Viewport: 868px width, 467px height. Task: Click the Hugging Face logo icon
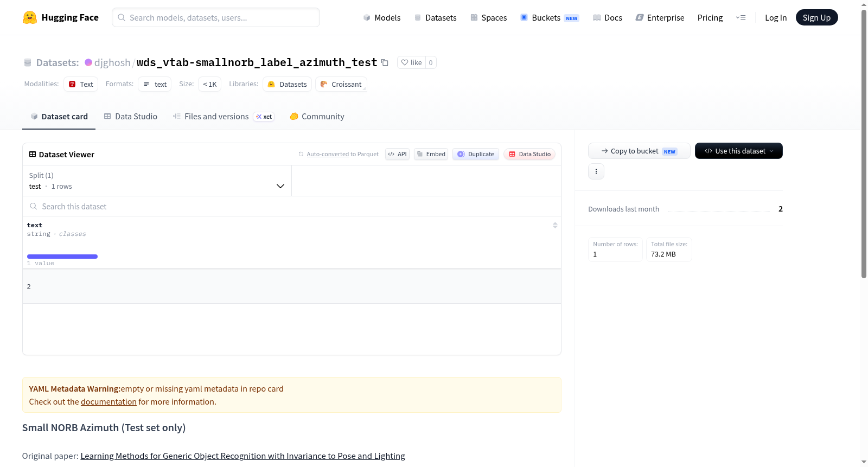pos(29,17)
